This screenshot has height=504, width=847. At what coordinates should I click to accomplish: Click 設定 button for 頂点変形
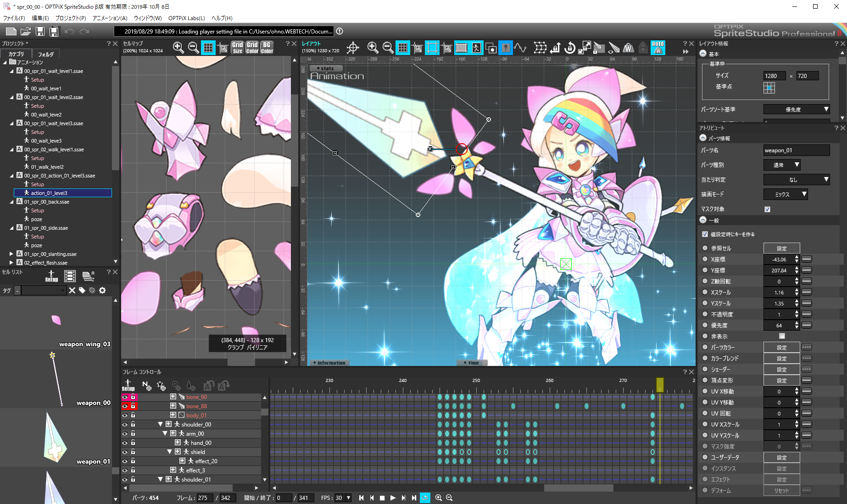782,380
